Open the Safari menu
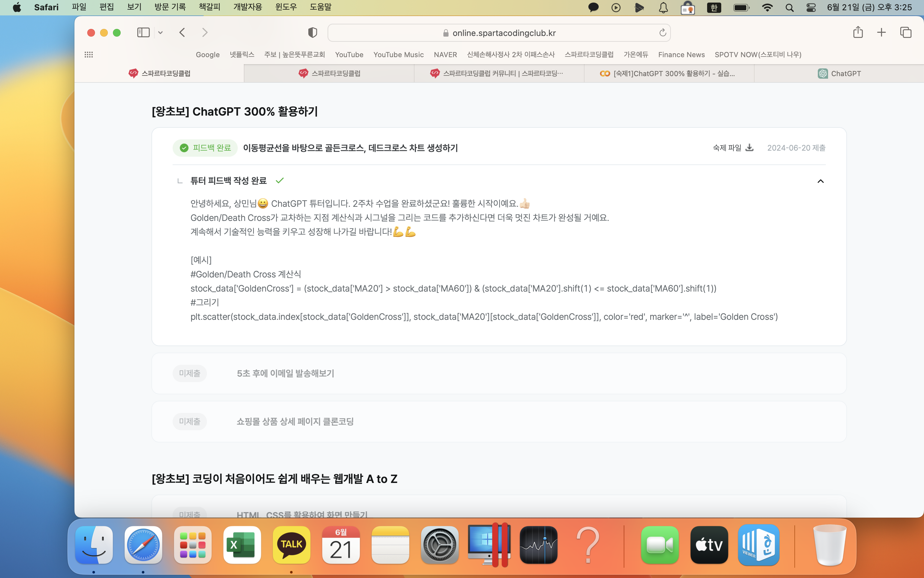 click(x=46, y=7)
